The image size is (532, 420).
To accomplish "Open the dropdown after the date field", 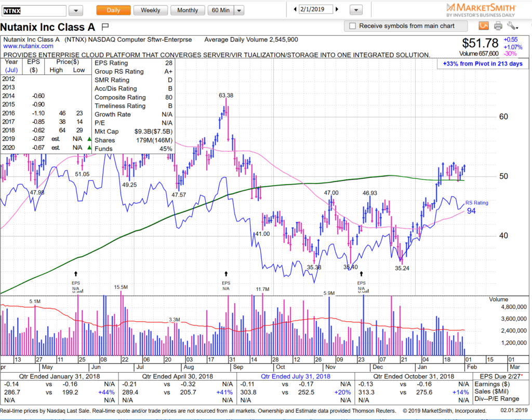I will (356, 10).
